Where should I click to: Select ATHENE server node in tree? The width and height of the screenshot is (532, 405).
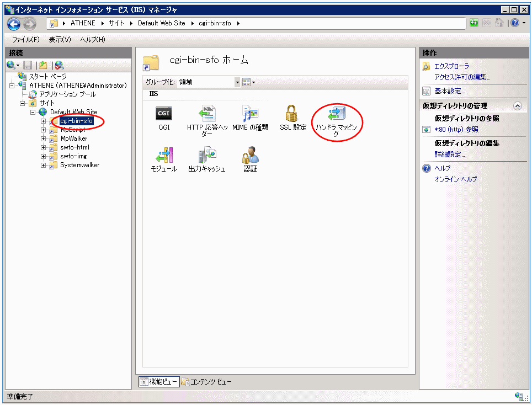(x=78, y=86)
